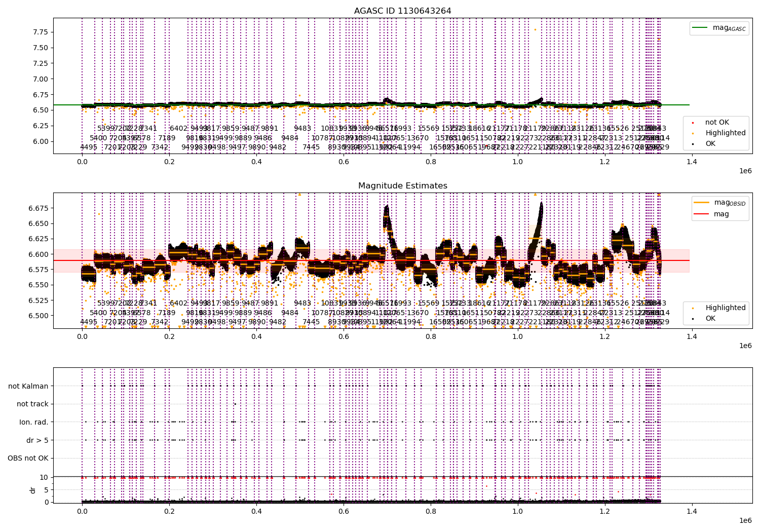Screen dimensions: 760x532
Task: Click the green mag AGASC line's right end
Action: [x=689, y=105]
